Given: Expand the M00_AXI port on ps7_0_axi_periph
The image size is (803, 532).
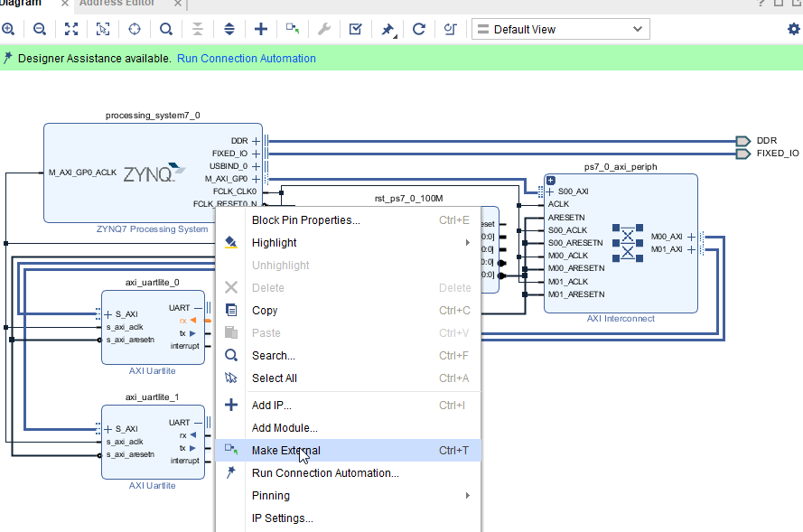Looking at the screenshot, I should pyautogui.click(x=691, y=237).
